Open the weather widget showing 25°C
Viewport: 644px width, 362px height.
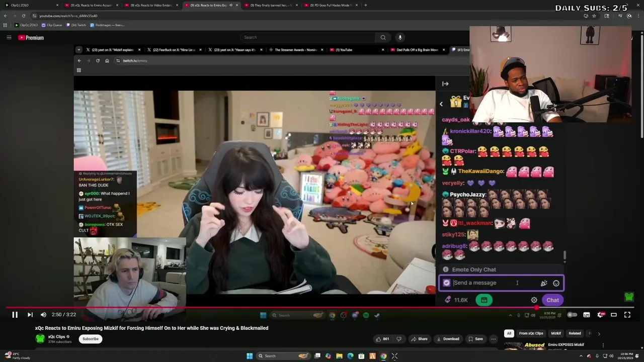(x=18, y=356)
